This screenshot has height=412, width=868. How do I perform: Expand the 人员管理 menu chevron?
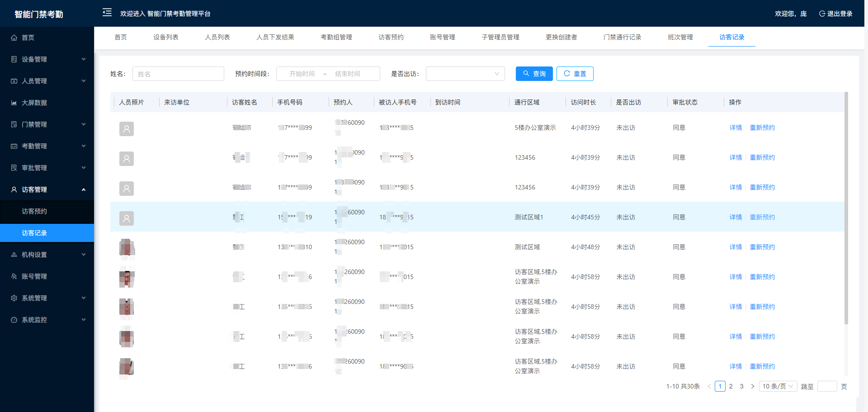pos(84,81)
